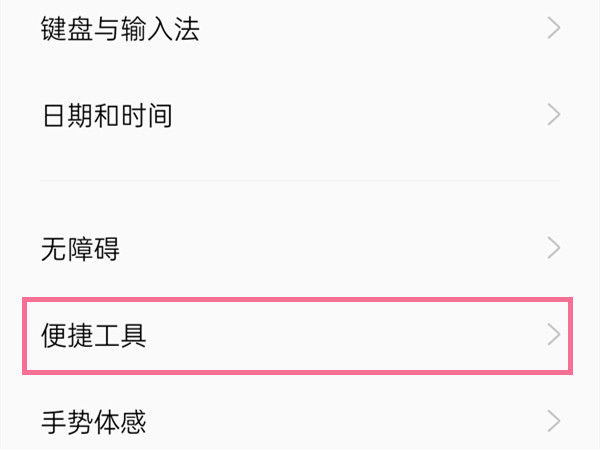
Task: Open 键盘与输入法 settings
Action: point(300,29)
